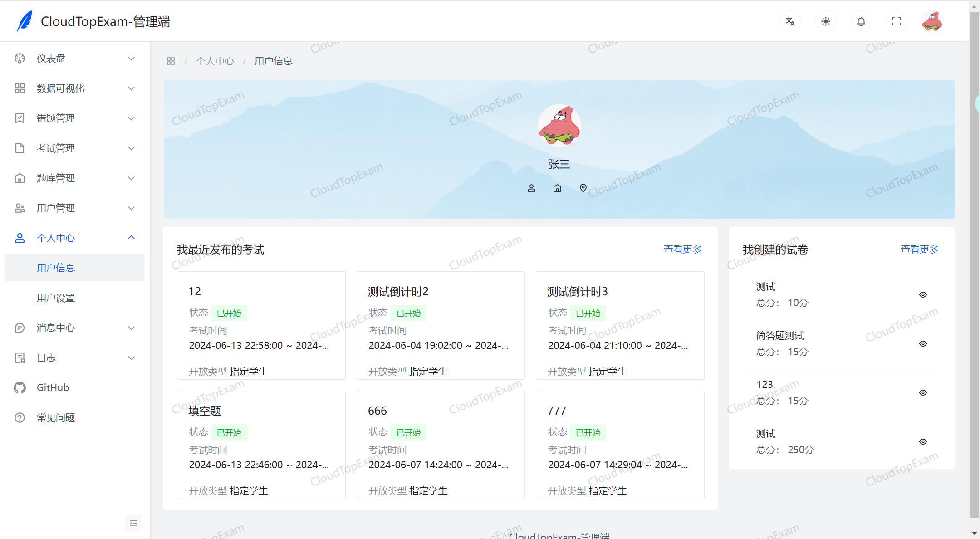Toggle the theme brightness icon
The height and width of the screenshot is (539, 980).
[x=825, y=21]
